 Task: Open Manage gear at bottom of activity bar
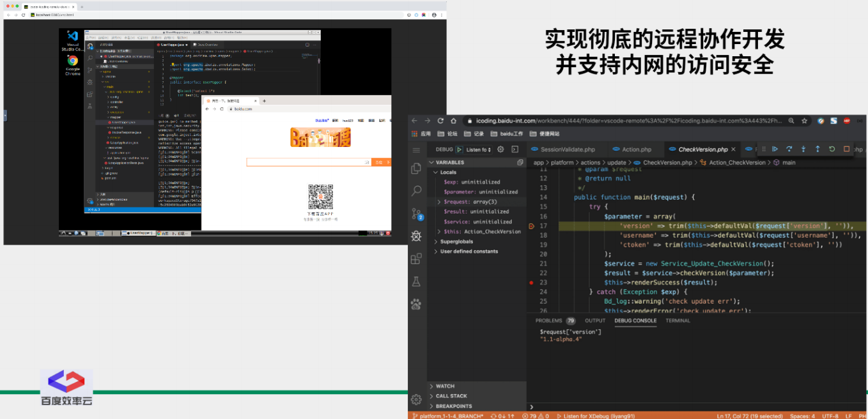pyautogui.click(x=416, y=399)
